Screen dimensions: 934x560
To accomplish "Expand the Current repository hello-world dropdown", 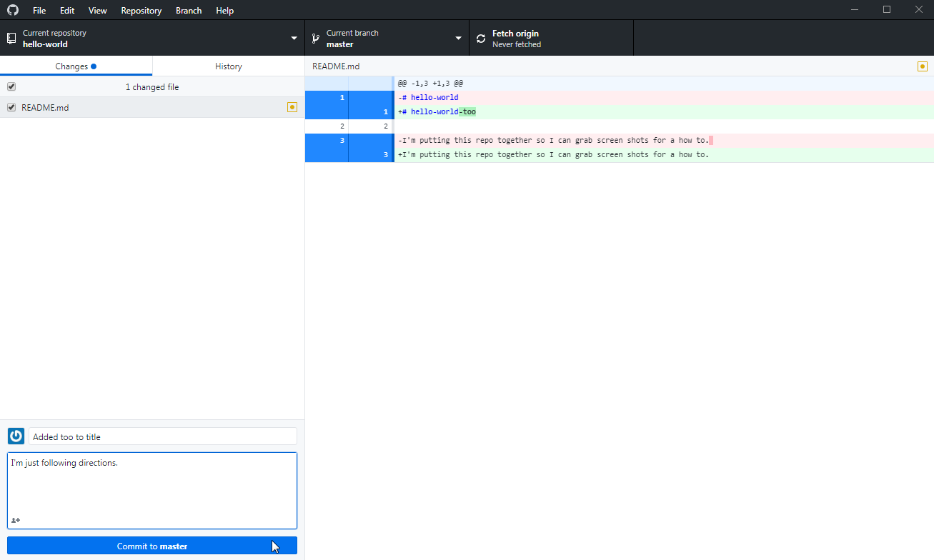I will (152, 39).
